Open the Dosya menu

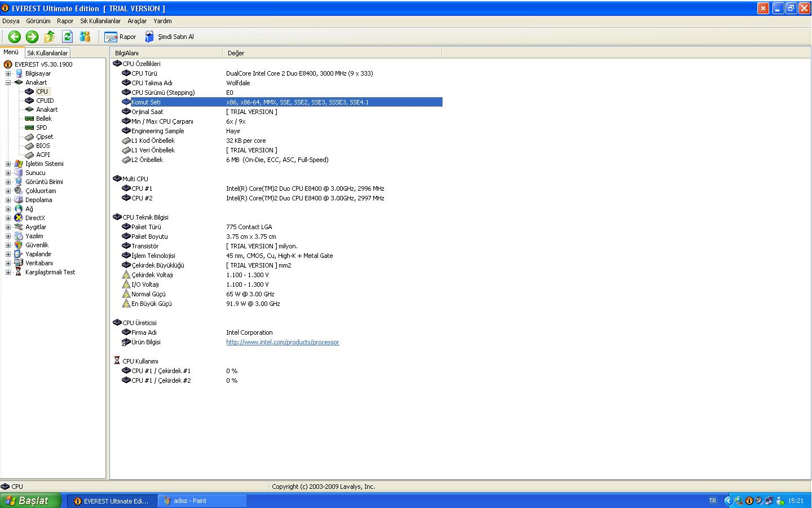(x=11, y=21)
